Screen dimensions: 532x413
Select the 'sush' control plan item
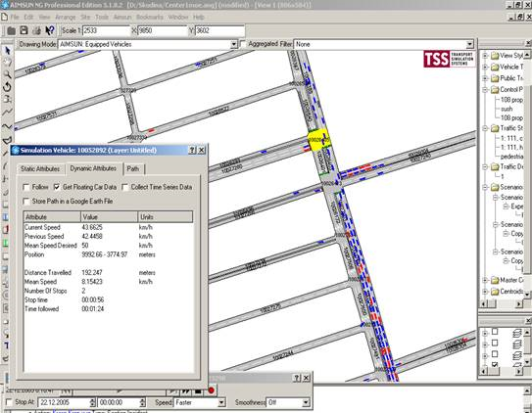coord(507,109)
